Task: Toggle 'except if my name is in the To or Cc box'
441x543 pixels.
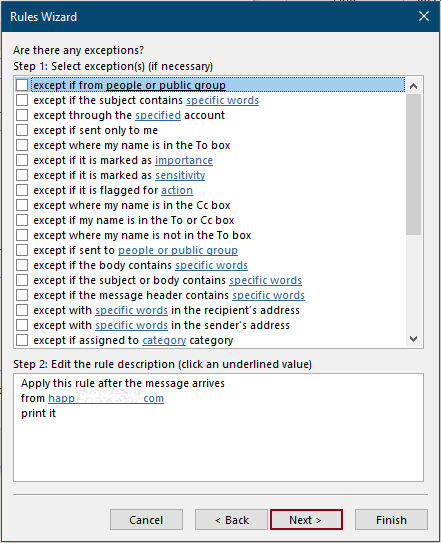Action: pos(22,220)
